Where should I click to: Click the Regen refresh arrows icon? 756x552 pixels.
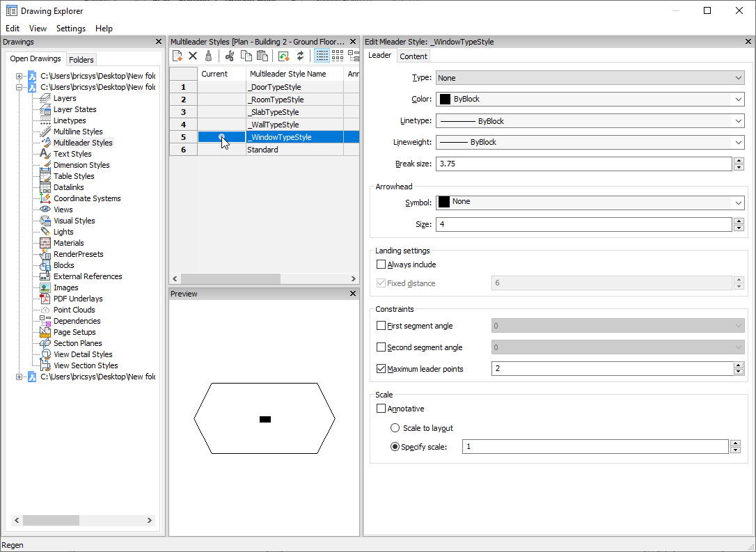pyautogui.click(x=300, y=56)
